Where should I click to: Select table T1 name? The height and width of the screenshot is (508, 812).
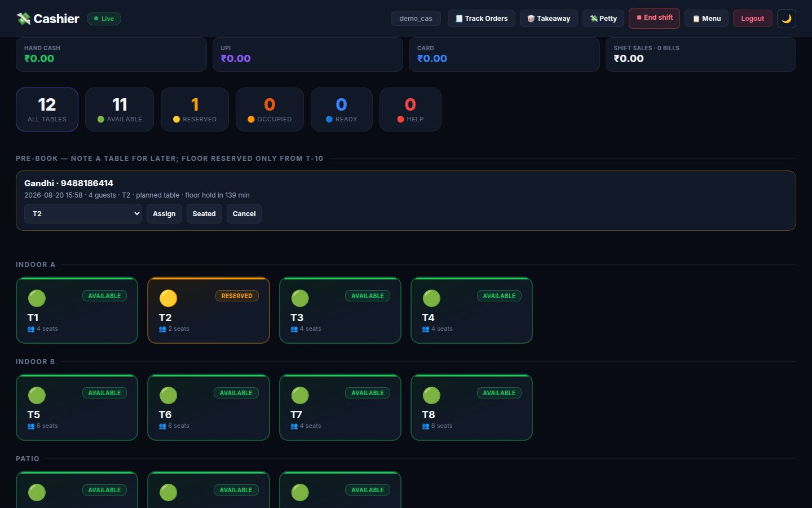pos(33,318)
